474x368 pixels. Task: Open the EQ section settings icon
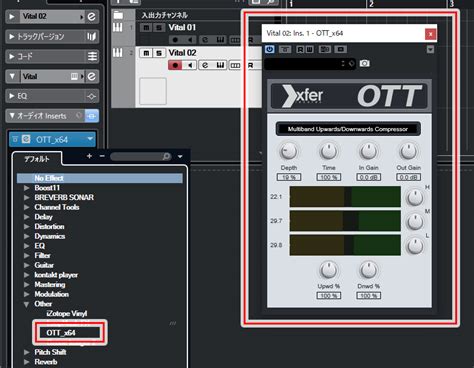point(91,96)
